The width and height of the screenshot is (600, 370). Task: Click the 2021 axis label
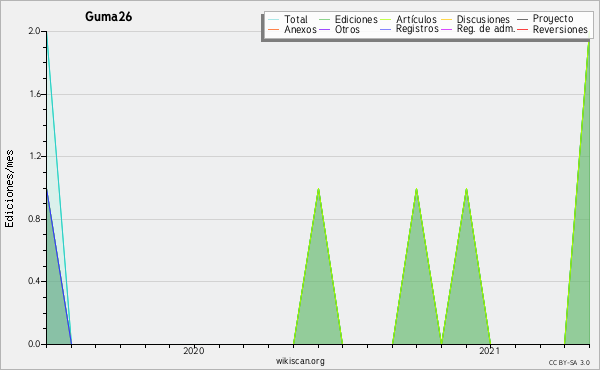pyautogui.click(x=490, y=350)
